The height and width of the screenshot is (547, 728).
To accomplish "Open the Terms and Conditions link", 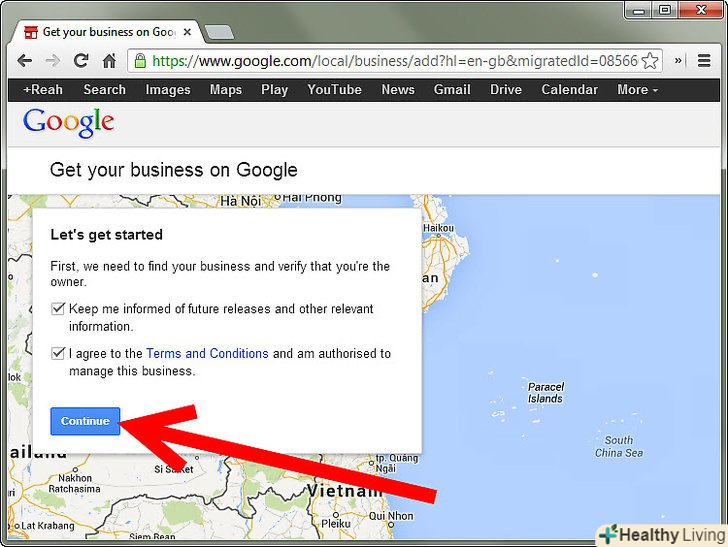I will pyautogui.click(x=207, y=353).
